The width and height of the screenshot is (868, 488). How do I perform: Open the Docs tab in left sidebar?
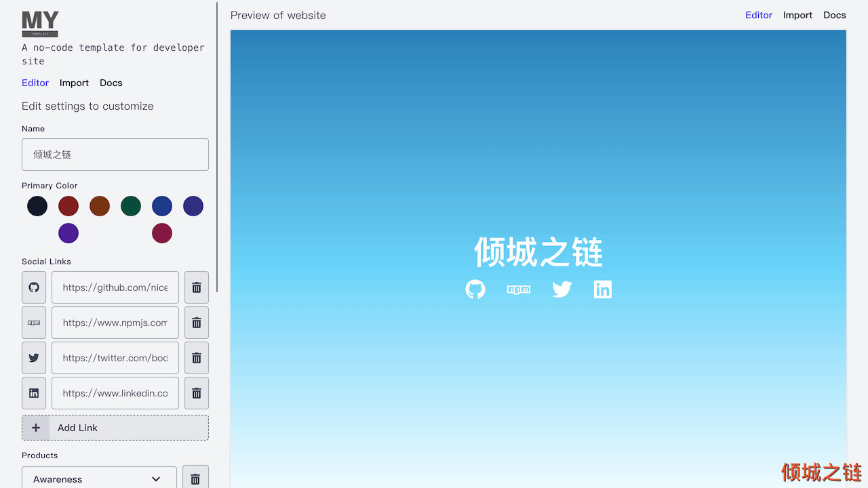(x=111, y=83)
